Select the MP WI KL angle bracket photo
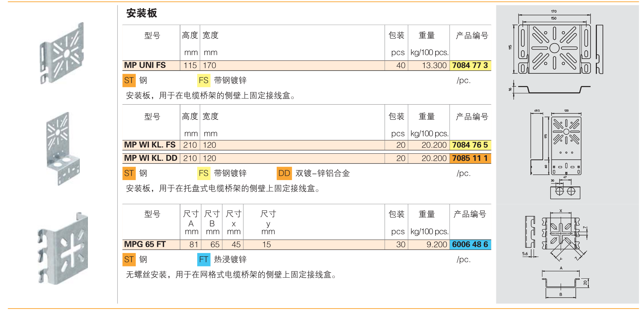 pos(63,148)
